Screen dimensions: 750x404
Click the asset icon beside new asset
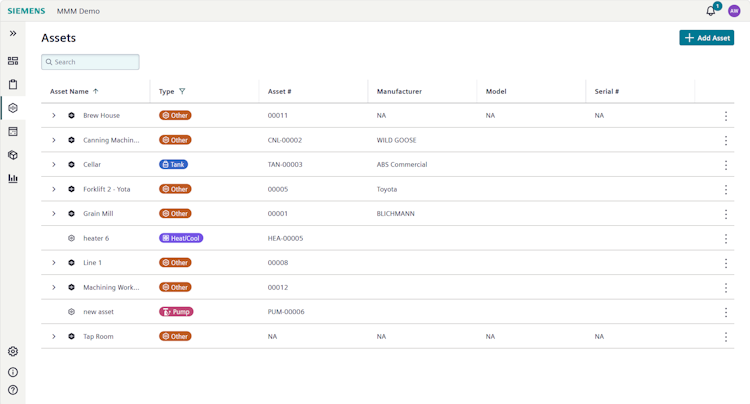click(x=71, y=312)
